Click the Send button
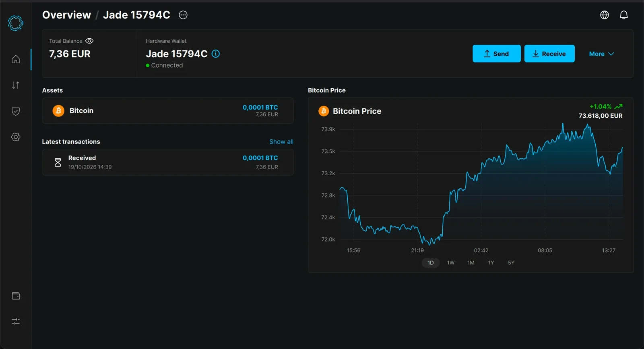The height and width of the screenshot is (349, 644). [x=497, y=54]
